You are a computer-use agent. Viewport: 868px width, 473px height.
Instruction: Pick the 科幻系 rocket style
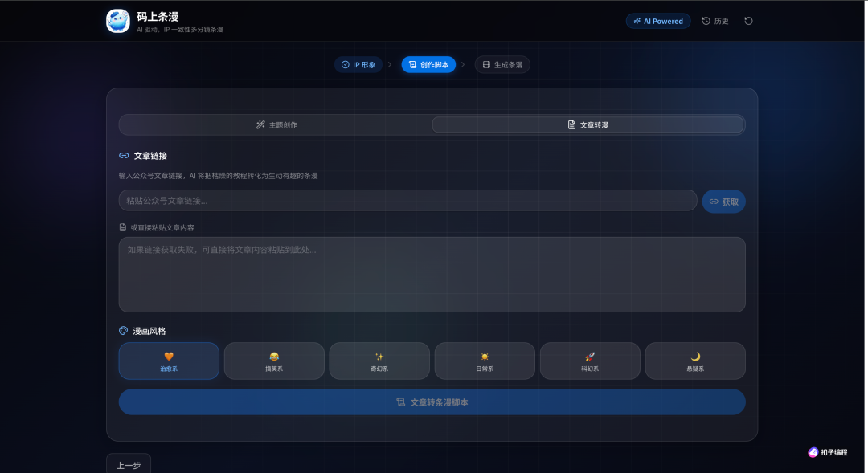tap(590, 361)
